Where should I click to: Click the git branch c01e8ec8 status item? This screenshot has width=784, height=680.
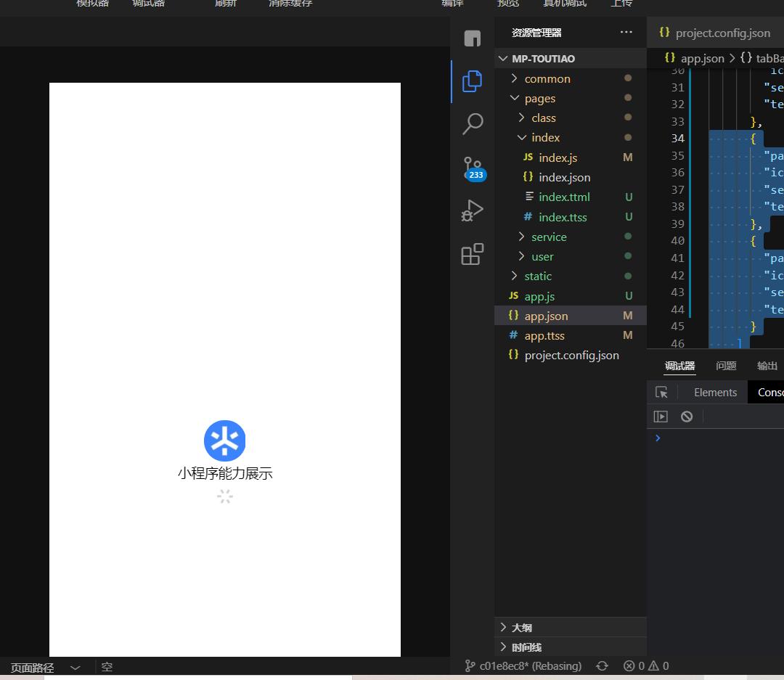point(524,666)
